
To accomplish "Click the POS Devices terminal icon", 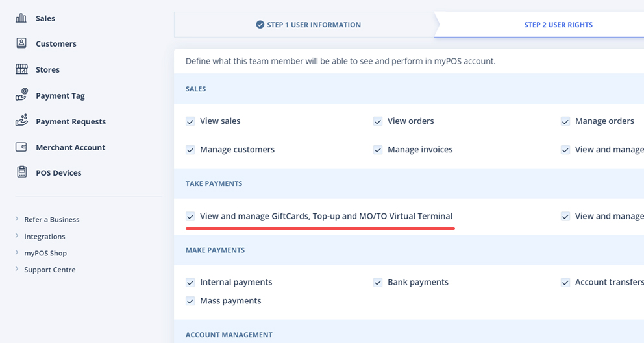I will [x=21, y=172].
